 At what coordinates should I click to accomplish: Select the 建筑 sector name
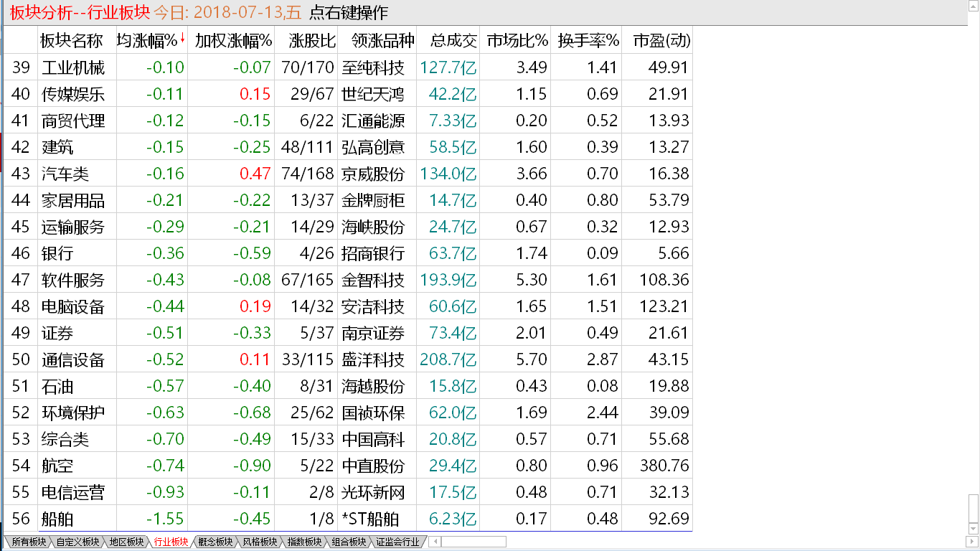tap(57, 147)
